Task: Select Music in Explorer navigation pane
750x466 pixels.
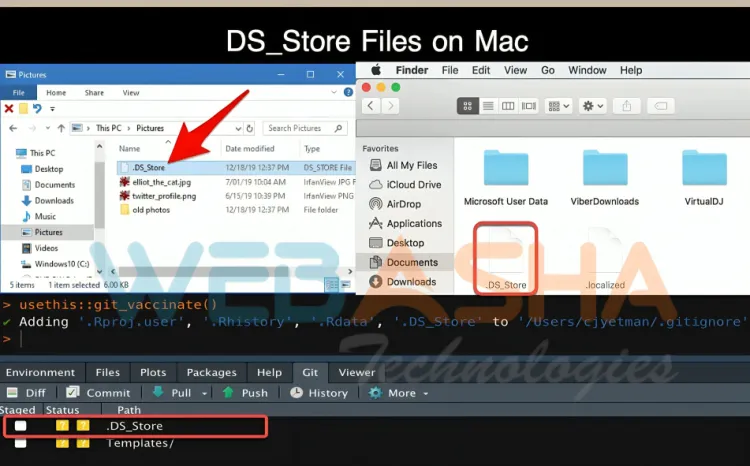Action: [39, 216]
